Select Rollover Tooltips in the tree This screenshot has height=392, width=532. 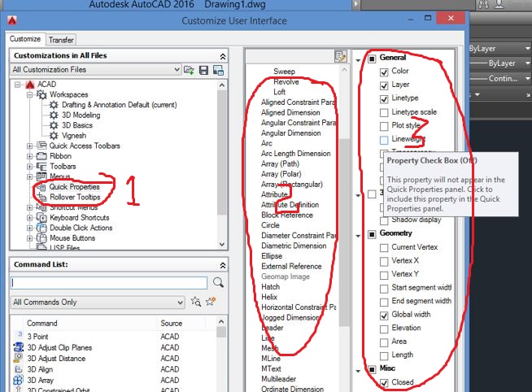[75, 197]
